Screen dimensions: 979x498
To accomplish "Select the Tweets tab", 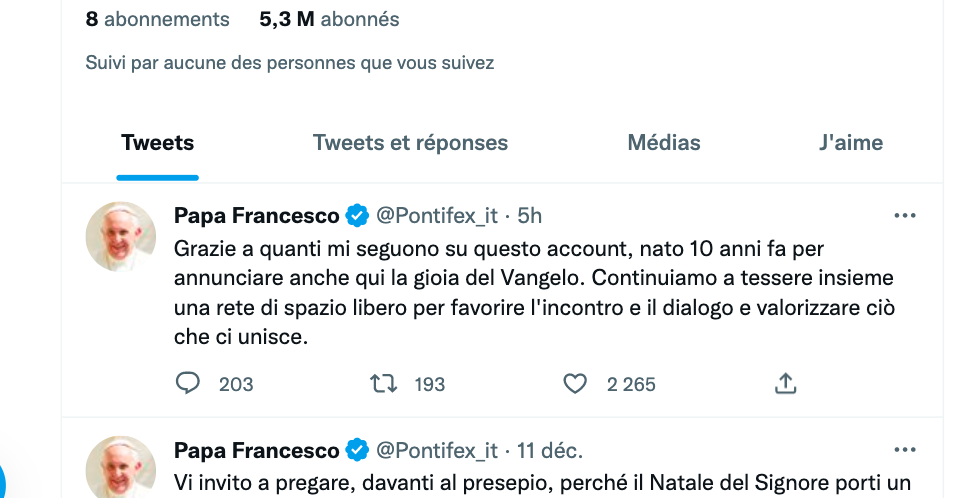I will pos(157,143).
